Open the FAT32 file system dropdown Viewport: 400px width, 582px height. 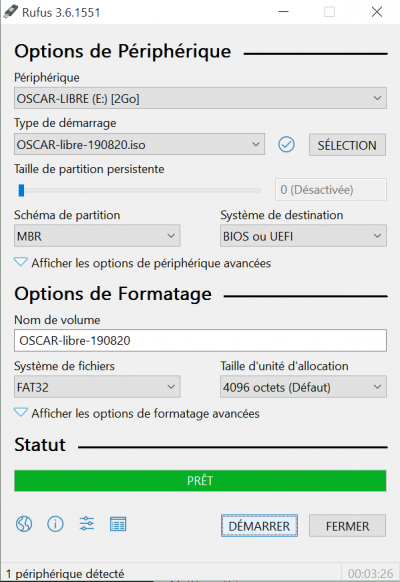[97, 387]
